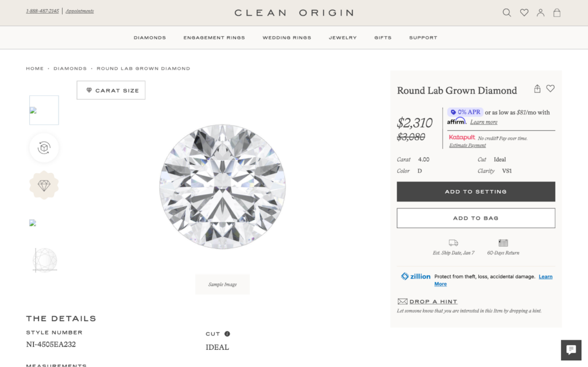The height and width of the screenshot is (367, 588).
Task: Click the Drop a Hint link
Action: tap(433, 302)
